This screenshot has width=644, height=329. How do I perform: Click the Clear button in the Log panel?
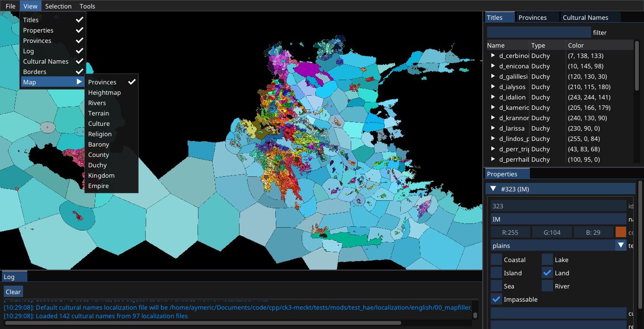(13, 291)
